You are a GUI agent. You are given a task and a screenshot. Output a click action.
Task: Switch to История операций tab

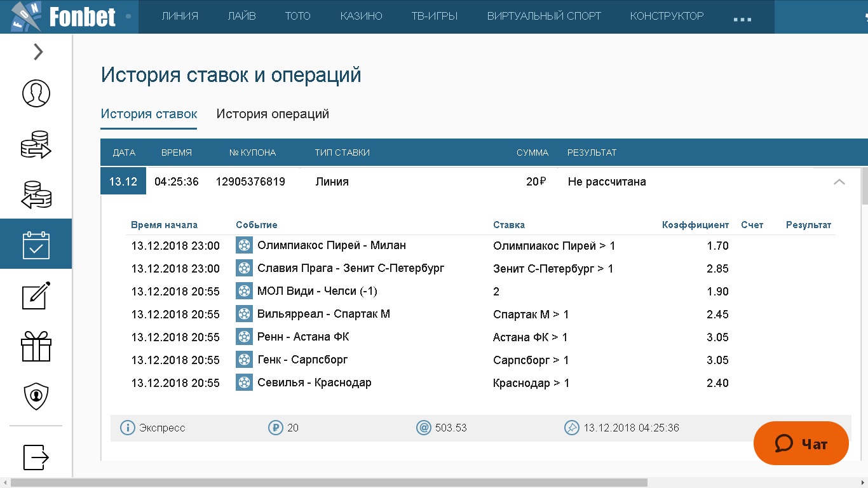coord(273,114)
